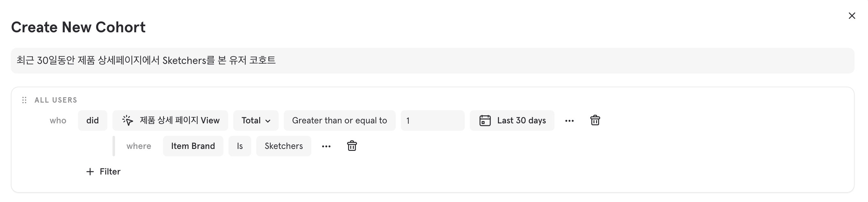
Task: Delete the event condition with the trash icon
Action: [x=595, y=120]
